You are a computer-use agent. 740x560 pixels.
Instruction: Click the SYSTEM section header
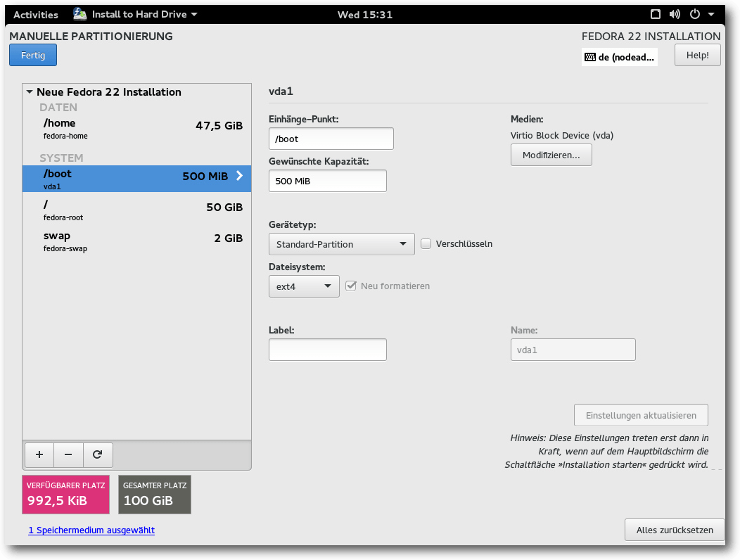(61, 158)
